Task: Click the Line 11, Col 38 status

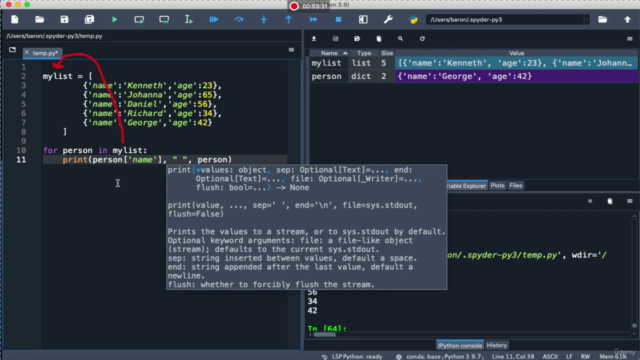Action: click(x=513, y=356)
